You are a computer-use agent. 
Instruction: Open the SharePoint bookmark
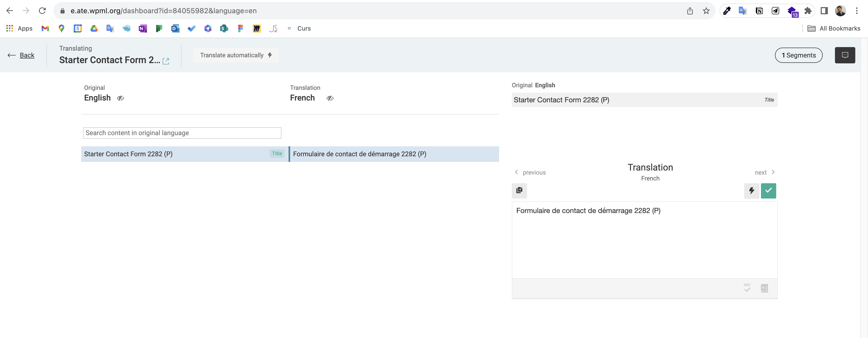coord(224,28)
